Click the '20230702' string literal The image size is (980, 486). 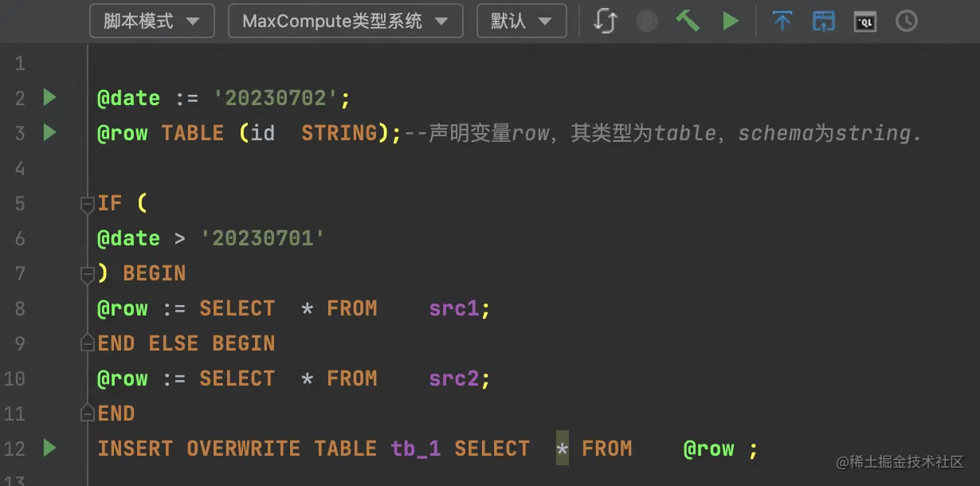276,98
